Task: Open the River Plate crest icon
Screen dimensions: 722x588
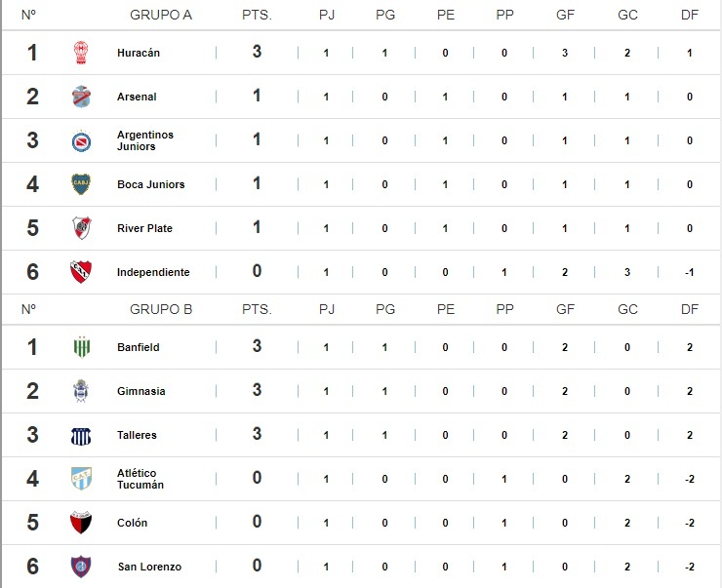Action: (x=81, y=228)
